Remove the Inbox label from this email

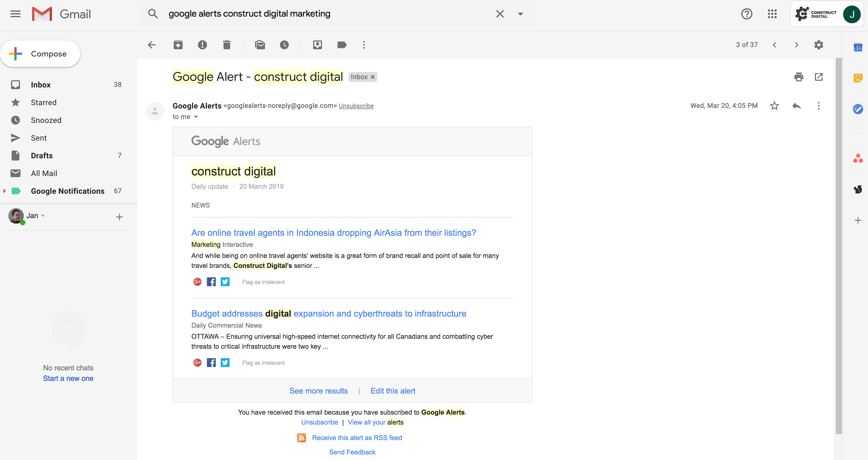(373, 77)
